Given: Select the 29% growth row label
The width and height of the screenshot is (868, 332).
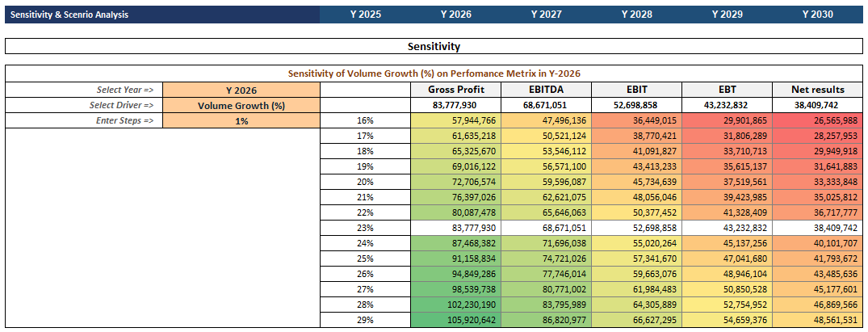Looking at the screenshot, I should (365, 320).
